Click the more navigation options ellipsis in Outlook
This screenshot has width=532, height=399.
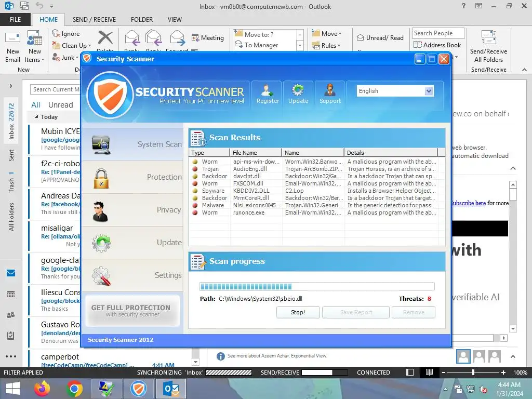click(11, 356)
